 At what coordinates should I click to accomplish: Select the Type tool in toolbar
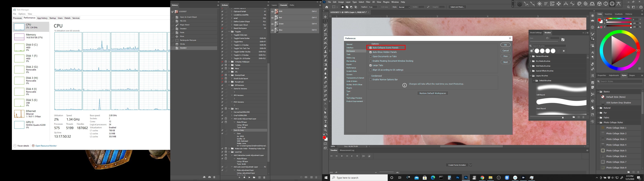325,121
